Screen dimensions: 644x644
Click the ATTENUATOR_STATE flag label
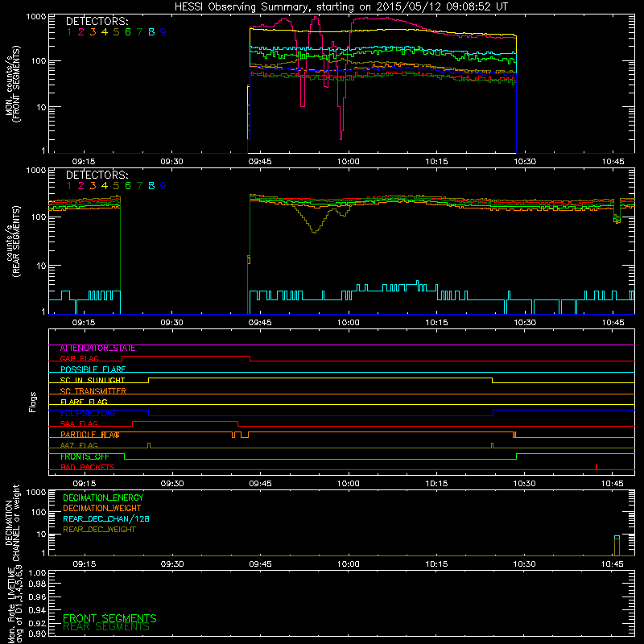point(97,349)
